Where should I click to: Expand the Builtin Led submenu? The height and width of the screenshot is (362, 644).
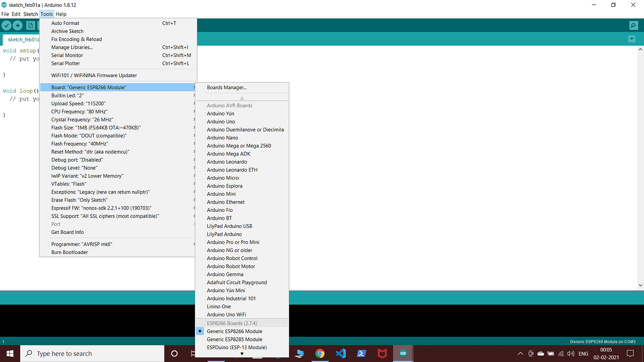[118, 96]
